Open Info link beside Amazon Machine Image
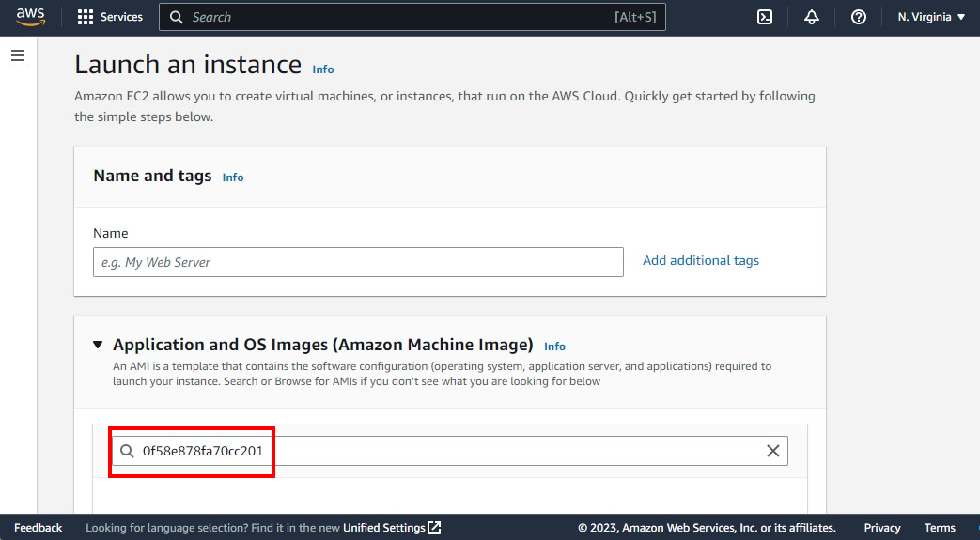This screenshot has width=980, height=540. click(554, 347)
